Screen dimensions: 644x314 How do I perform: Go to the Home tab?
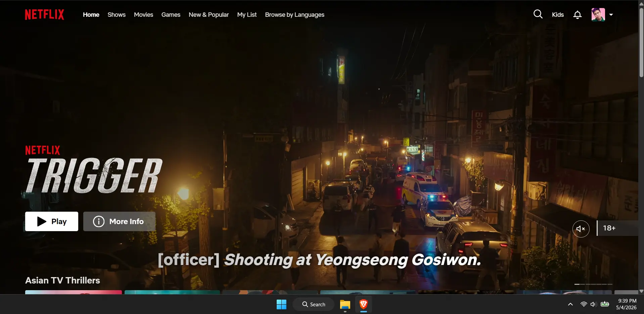(91, 15)
